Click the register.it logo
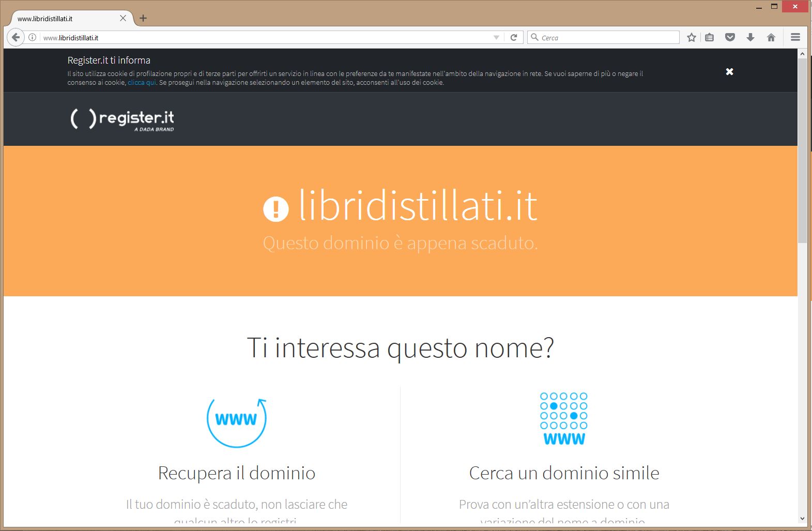Viewport: 812px width, 531px height. point(122,119)
